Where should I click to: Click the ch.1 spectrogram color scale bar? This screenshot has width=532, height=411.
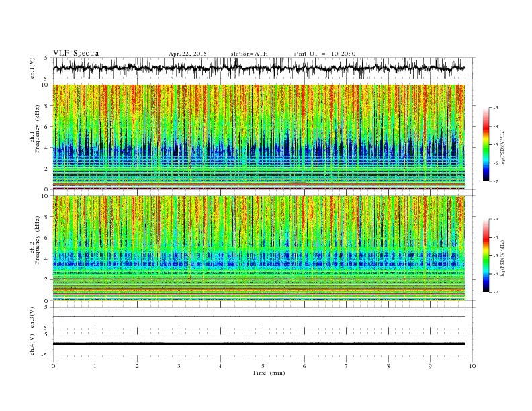pyautogui.click(x=486, y=144)
